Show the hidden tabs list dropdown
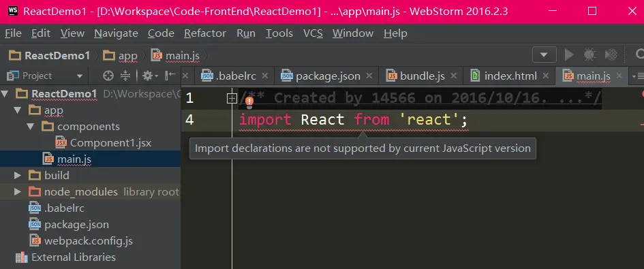The image size is (644, 269). 638,76
